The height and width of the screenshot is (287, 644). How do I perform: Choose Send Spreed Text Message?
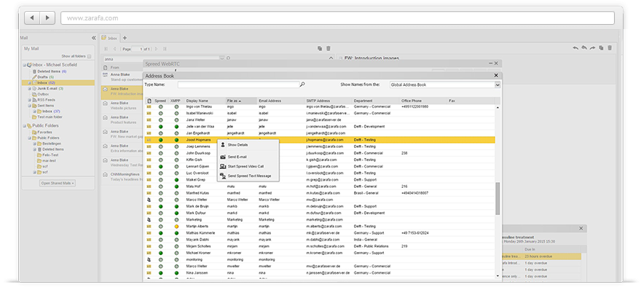point(248,176)
